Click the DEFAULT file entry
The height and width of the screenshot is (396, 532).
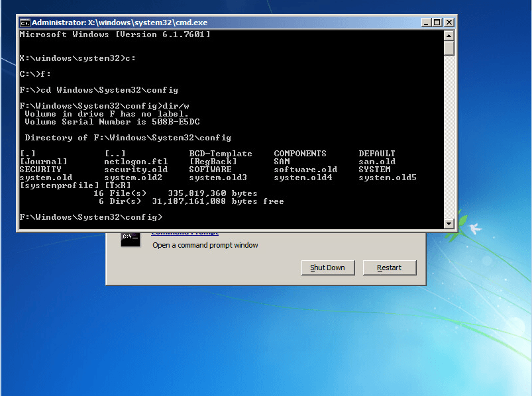[x=376, y=154]
